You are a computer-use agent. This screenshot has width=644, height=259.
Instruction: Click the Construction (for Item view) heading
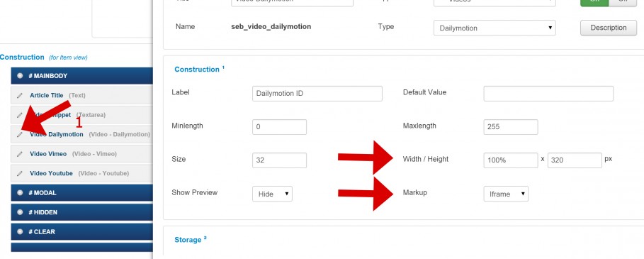pos(43,57)
